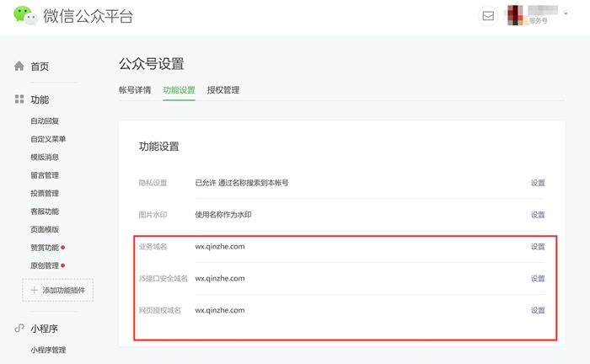This screenshot has width=590, height=364.
Task: Open 自动回复 in the sidebar
Action: [45, 121]
